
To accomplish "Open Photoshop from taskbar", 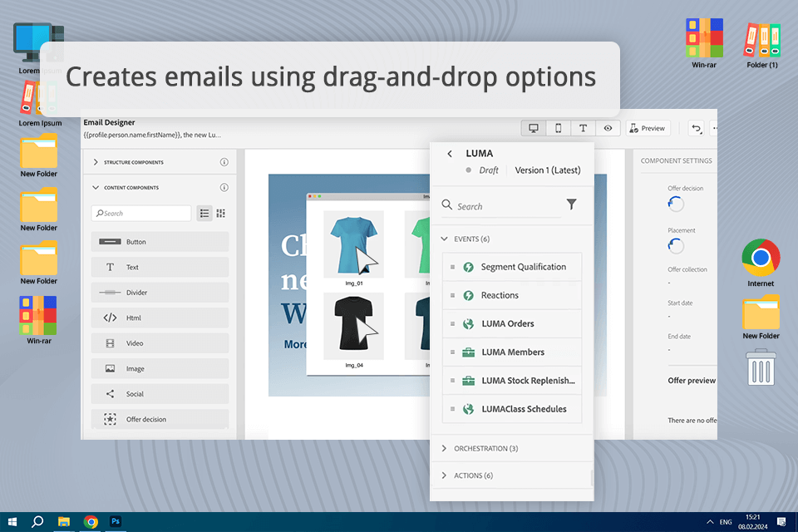I will point(116,522).
